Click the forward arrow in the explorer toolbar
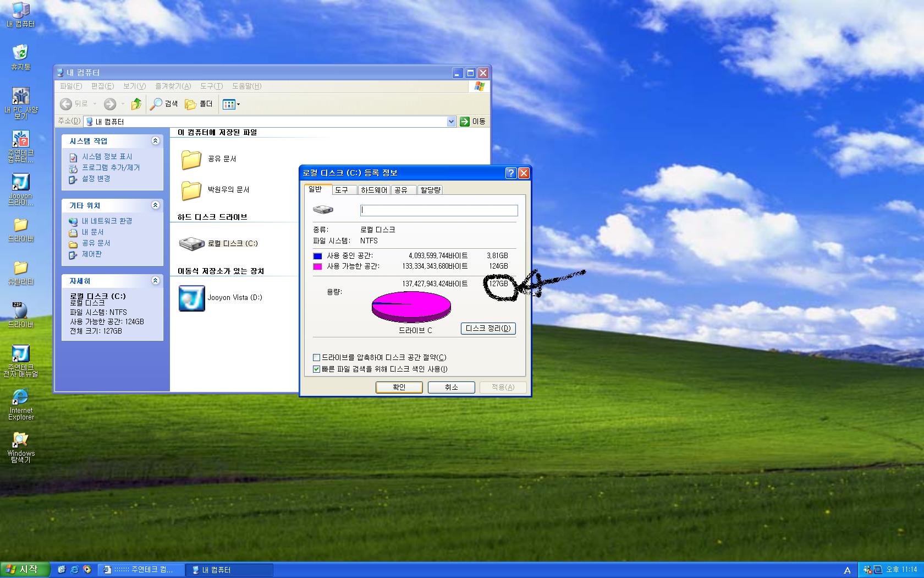Viewport: 924px width, 578px height. [110, 103]
